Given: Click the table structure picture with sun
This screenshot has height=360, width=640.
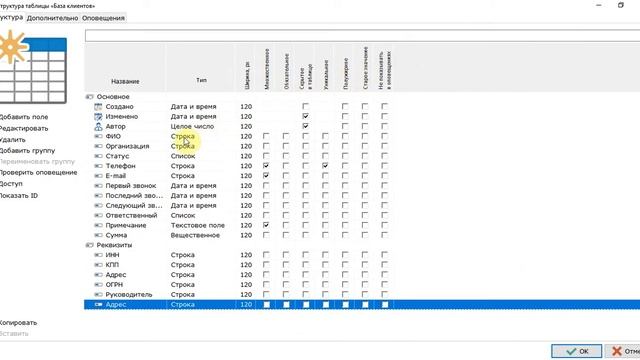Looking at the screenshot, I should click(x=33, y=67).
